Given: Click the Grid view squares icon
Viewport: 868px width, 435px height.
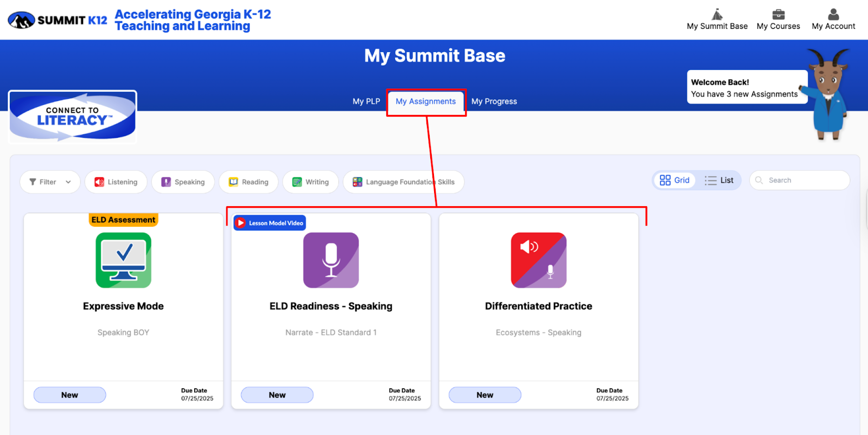Looking at the screenshot, I should pos(665,180).
